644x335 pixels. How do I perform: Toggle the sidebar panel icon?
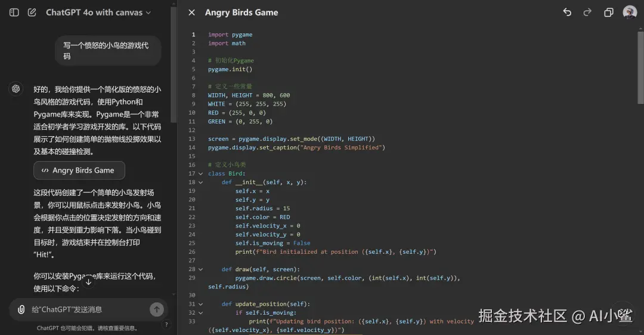(x=14, y=13)
